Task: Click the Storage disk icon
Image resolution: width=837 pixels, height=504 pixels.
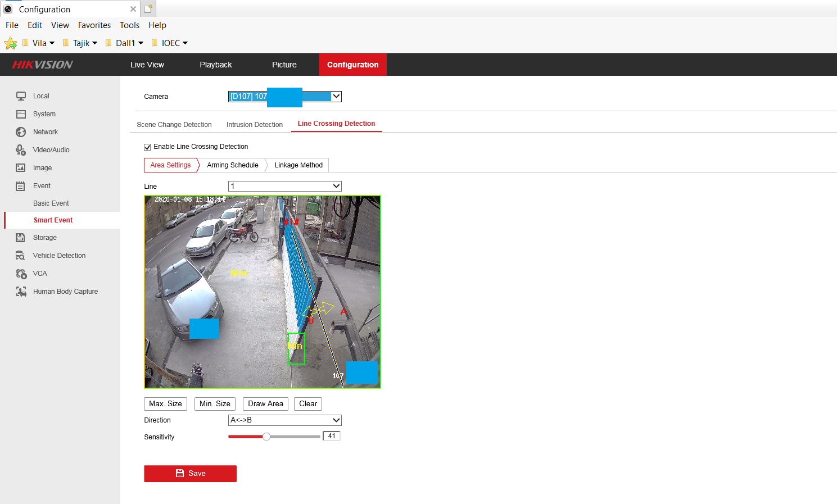Action: pos(21,238)
